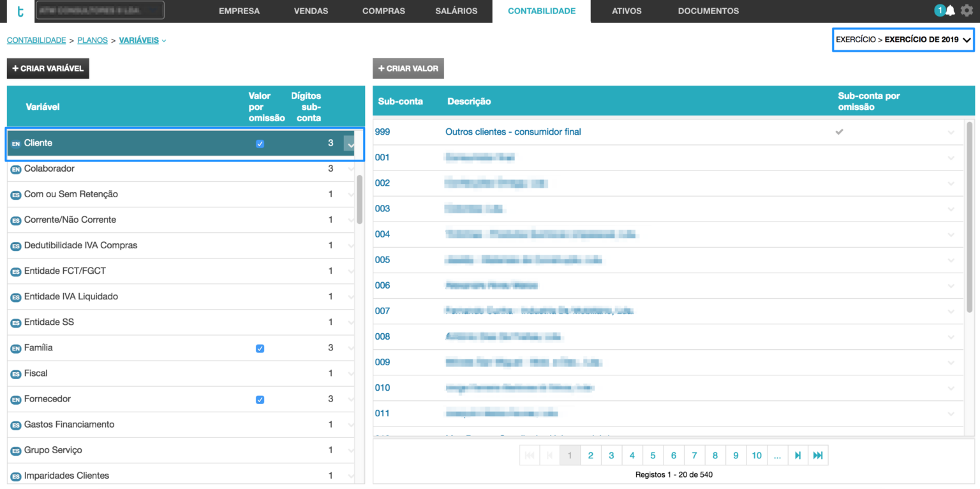Open the Vendas menu
The height and width of the screenshot is (489, 980).
pos(311,11)
